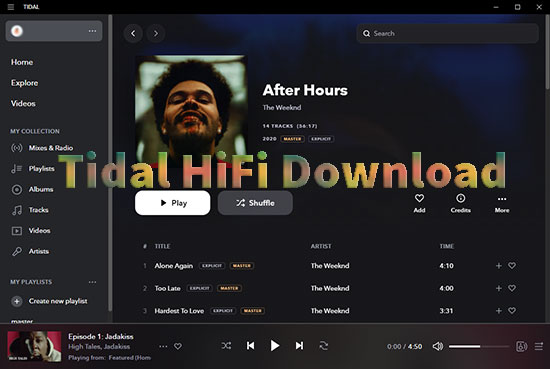The image size is (550, 369).
Task: Select the track Hardest To Love
Action: point(179,311)
